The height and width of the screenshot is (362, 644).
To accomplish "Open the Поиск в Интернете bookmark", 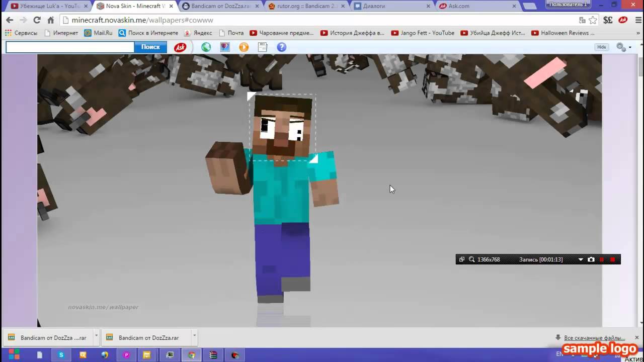I will pyautogui.click(x=147, y=33).
